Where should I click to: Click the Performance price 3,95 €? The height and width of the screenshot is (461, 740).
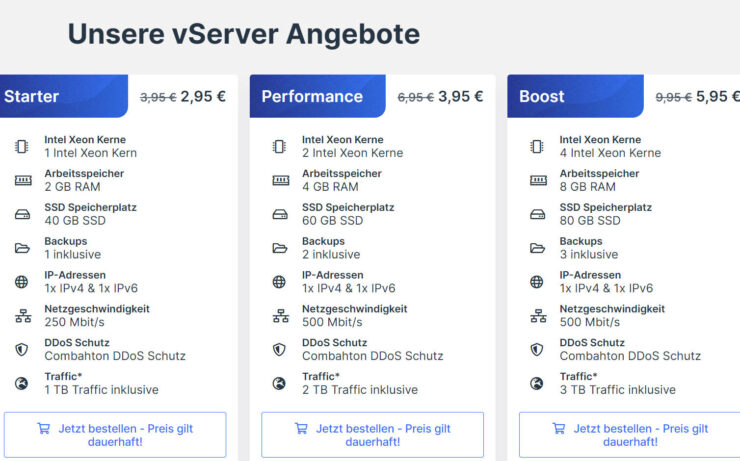point(460,97)
